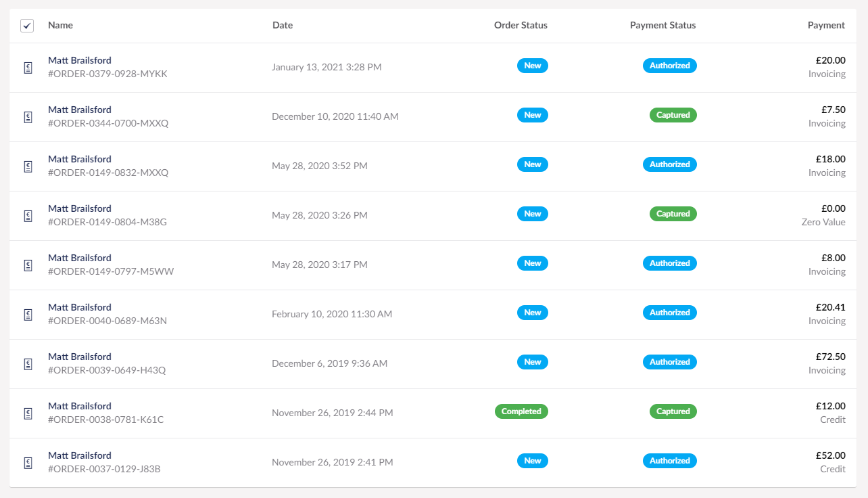
Task: Click the Date column header to sort
Action: (283, 25)
